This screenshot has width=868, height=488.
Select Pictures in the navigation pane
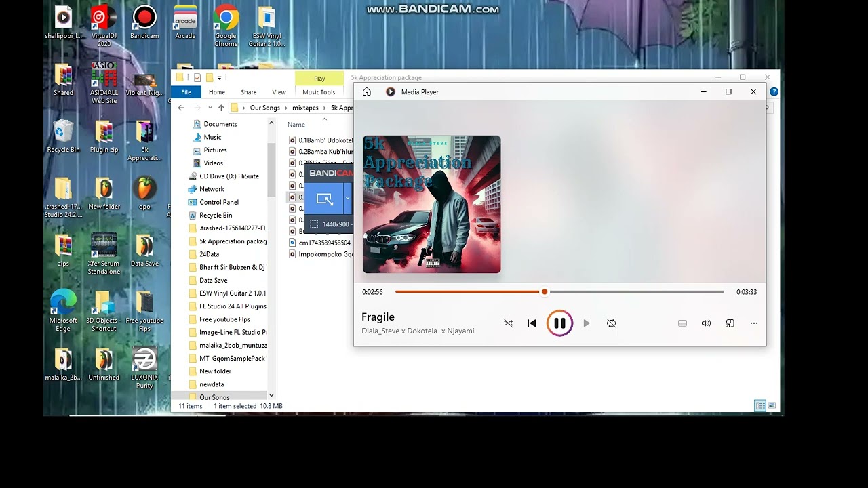(215, 150)
